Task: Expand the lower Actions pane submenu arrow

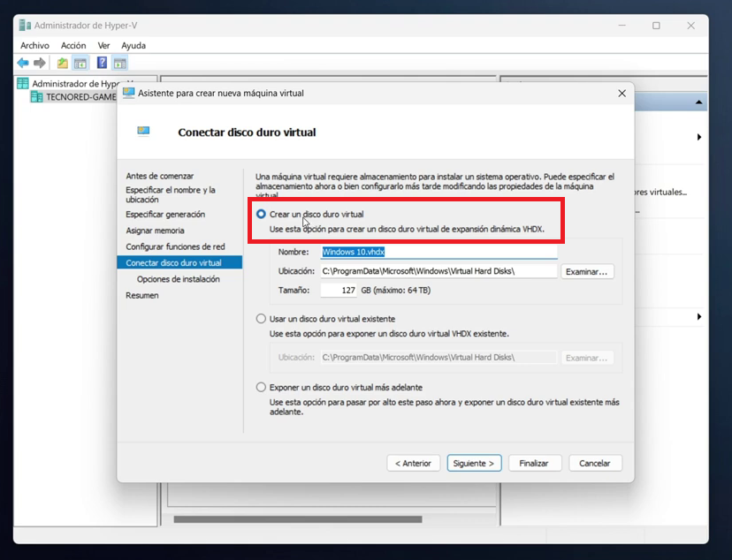Action: (699, 316)
